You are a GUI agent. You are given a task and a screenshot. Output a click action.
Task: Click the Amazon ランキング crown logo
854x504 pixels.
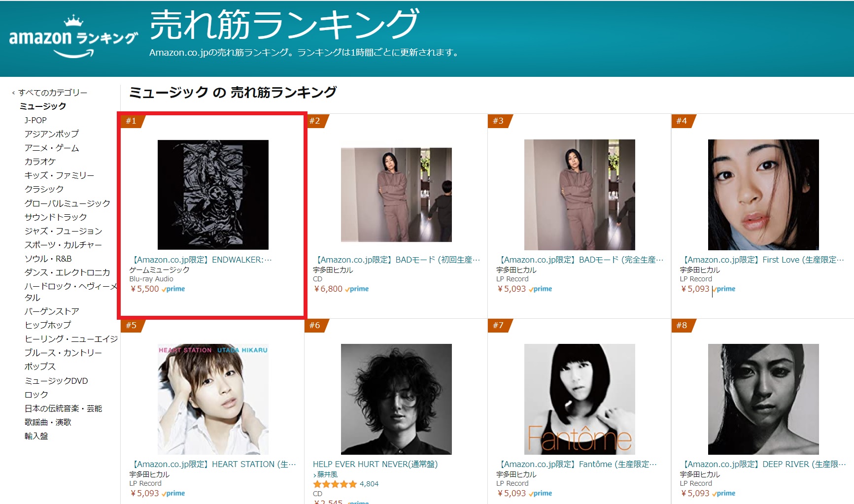click(x=73, y=36)
